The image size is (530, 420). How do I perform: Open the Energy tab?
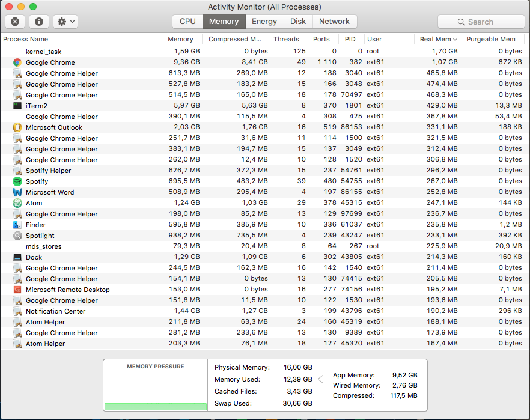pos(264,22)
